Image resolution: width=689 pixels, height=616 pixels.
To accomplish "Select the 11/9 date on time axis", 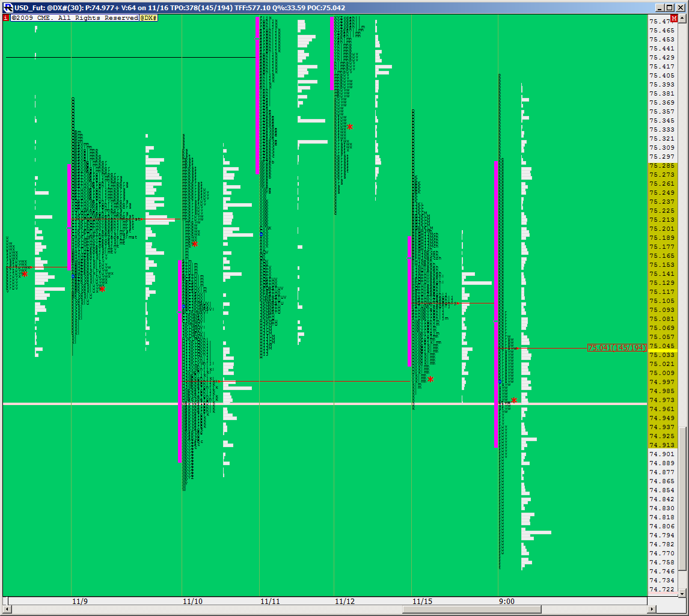I will tap(80, 601).
